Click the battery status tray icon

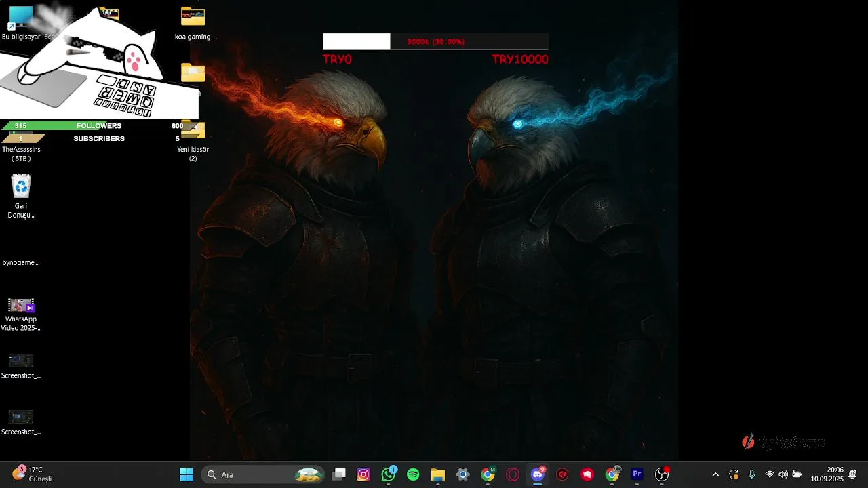pyautogui.click(x=797, y=474)
